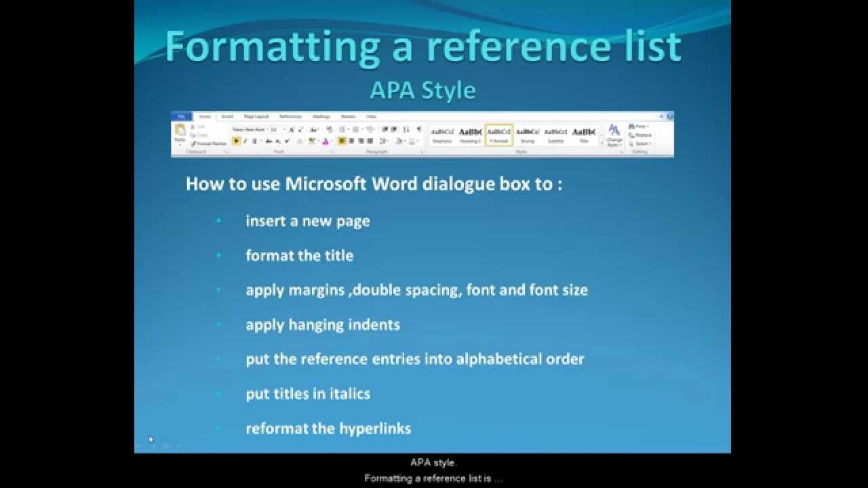Apply the Normal style
Screen dimensions: 868x488
(x=499, y=136)
